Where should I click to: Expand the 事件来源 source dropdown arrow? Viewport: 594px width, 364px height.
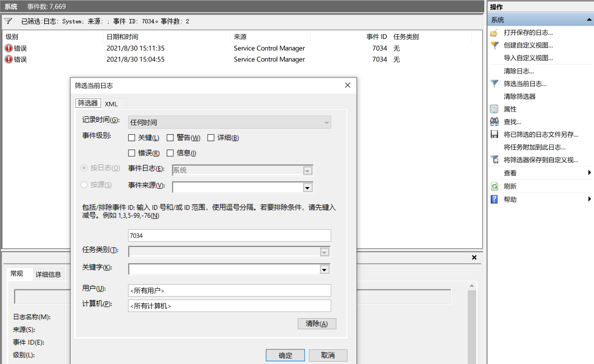tap(307, 188)
